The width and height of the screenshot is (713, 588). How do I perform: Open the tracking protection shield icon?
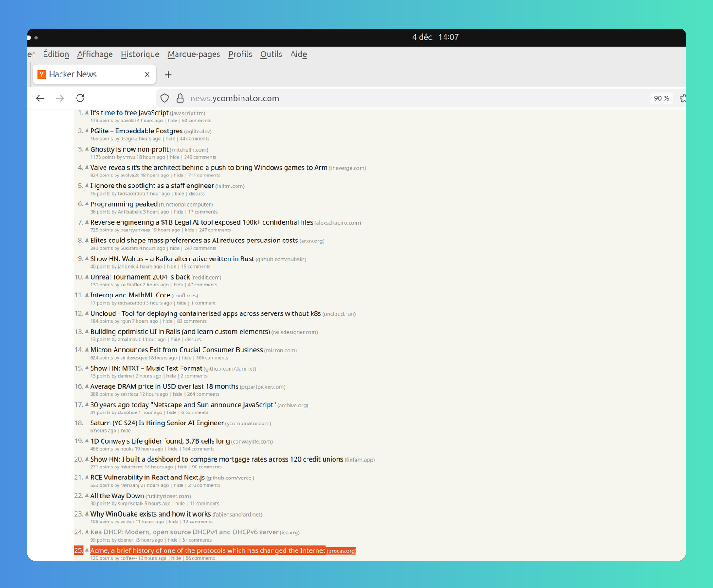coord(165,98)
